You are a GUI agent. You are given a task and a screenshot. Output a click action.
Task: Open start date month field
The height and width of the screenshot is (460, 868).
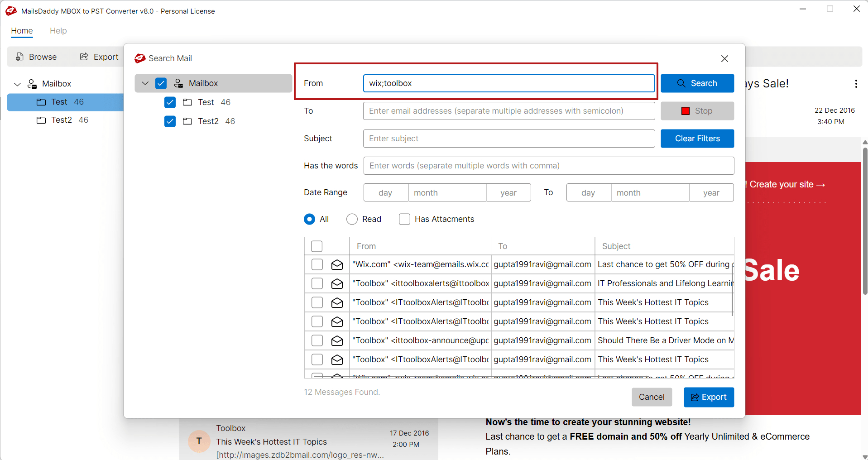point(447,192)
